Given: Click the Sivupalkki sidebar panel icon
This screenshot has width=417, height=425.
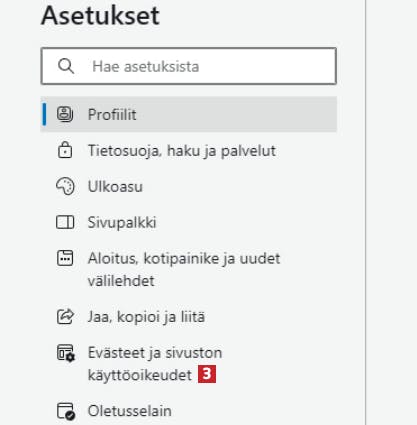Looking at the screenshot, I should pyautogui.click(x=65, y=222).
